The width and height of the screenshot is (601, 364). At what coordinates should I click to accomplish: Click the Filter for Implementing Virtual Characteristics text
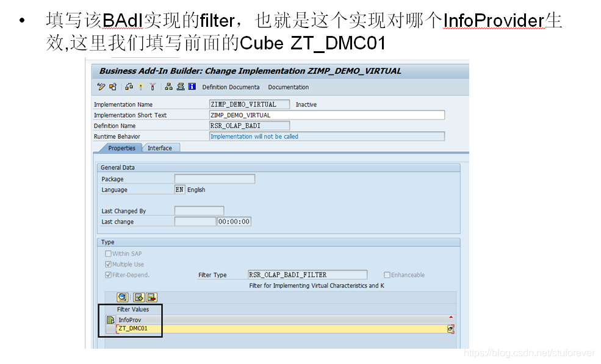point(317,285)
